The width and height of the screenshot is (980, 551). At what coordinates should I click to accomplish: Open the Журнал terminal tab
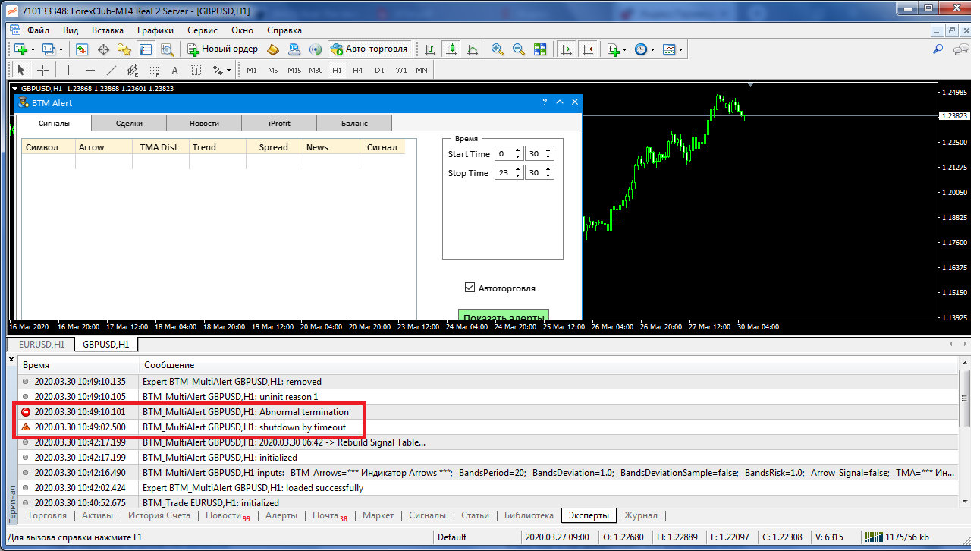pos(641,515)
